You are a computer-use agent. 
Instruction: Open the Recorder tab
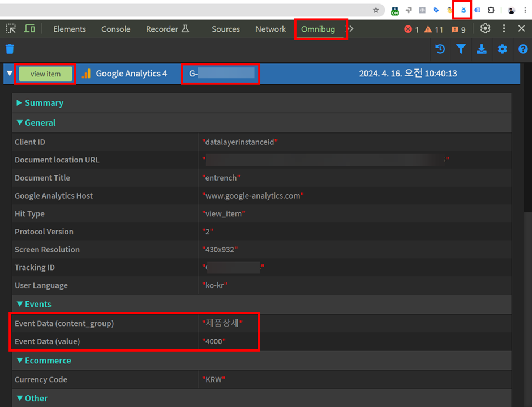point(168,29)
